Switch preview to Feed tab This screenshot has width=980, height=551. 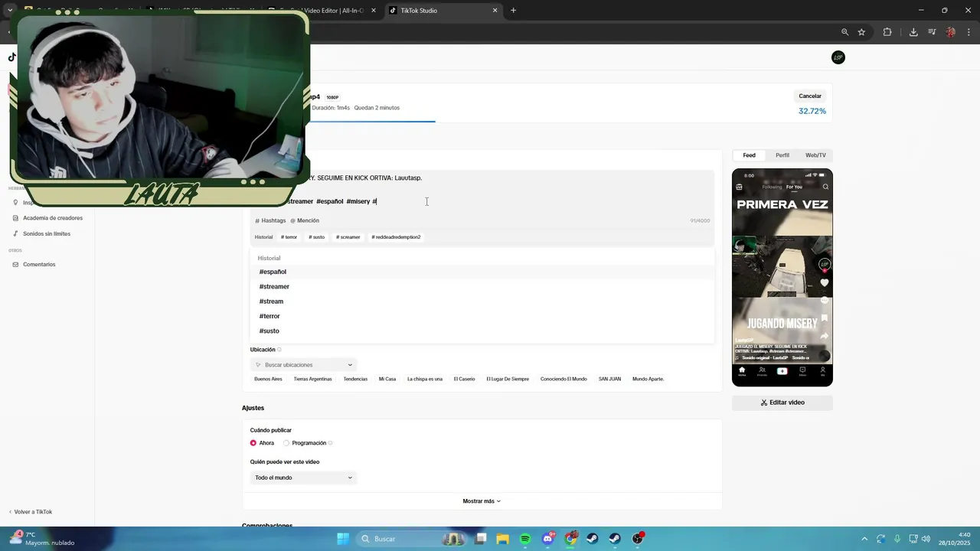[x=749, y=155]
